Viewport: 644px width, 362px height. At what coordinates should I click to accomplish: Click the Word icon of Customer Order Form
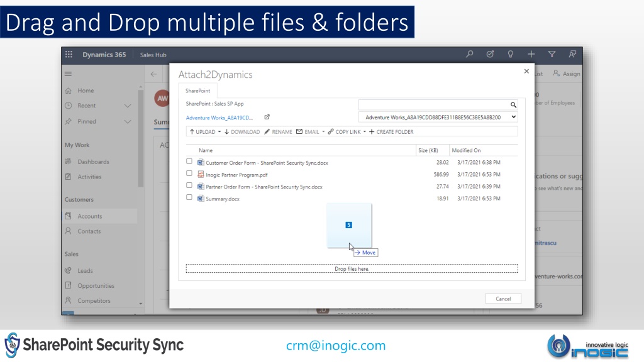[201, 162]
